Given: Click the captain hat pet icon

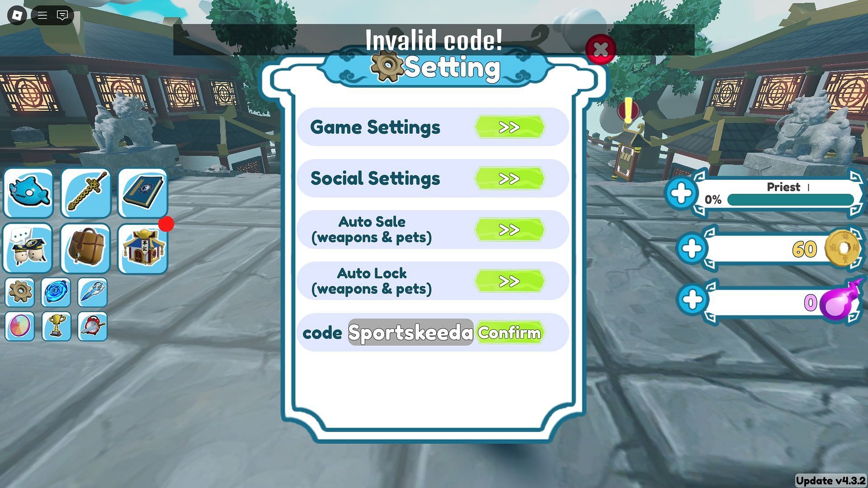Looking at the screenshot, I should [29, 247].
